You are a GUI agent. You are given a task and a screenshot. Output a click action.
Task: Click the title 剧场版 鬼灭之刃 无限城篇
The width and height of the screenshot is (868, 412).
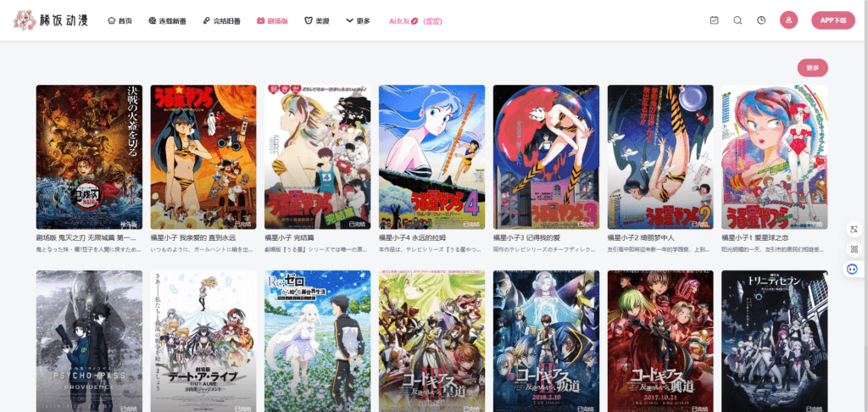(x=86, y=237)
